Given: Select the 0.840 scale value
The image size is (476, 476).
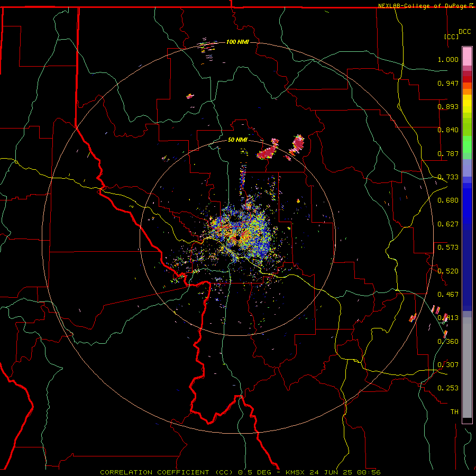Looking at the screenshot, I should (448, 130).
